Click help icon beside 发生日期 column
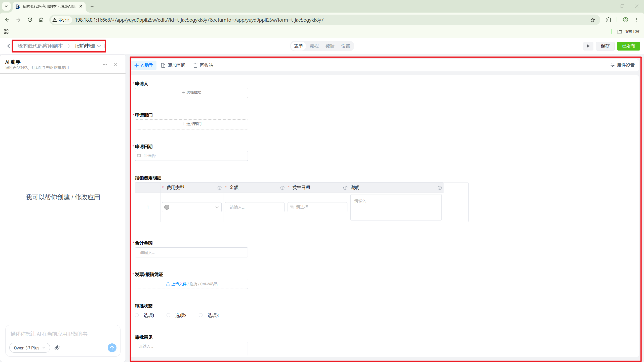Screen dimensions: 644x362 pos(345,188)
